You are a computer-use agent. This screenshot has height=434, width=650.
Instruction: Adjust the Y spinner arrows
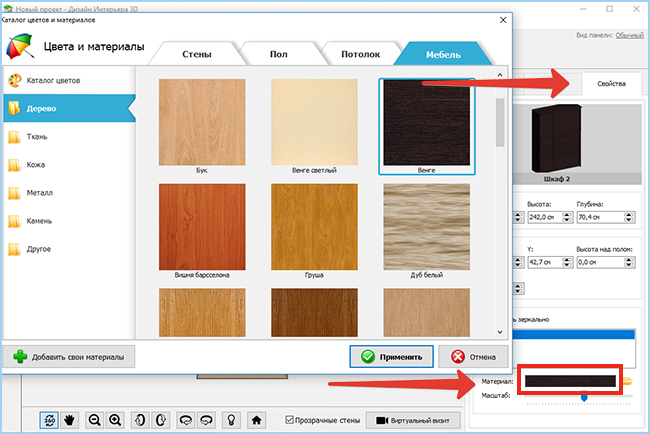point(568,262)
